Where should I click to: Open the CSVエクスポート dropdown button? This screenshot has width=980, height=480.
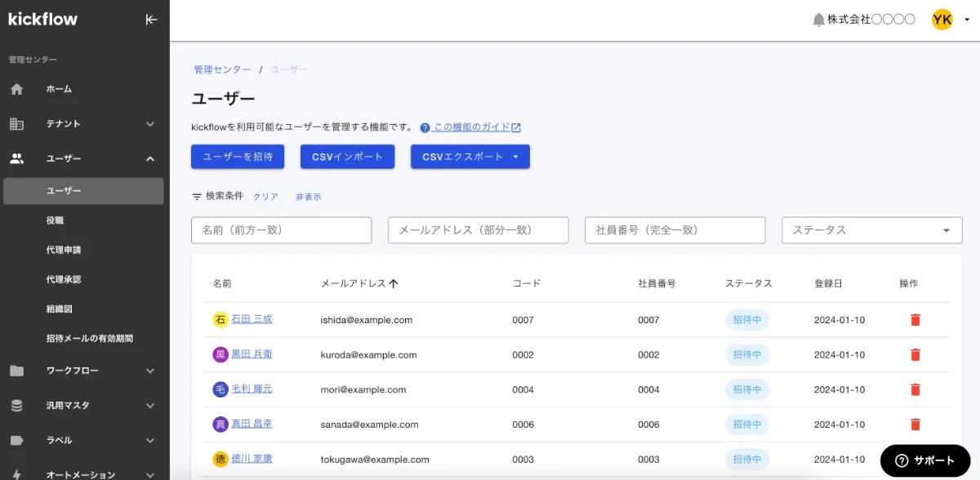click(470, 157)
